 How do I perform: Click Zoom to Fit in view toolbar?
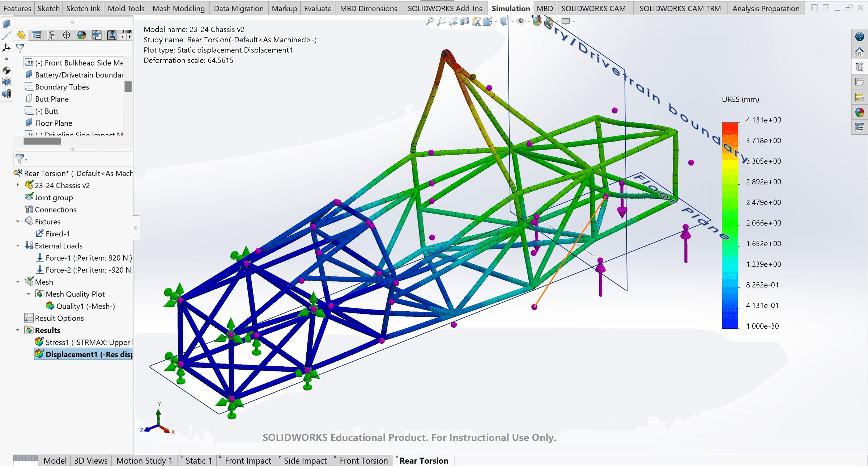click(x=430, y=21)
